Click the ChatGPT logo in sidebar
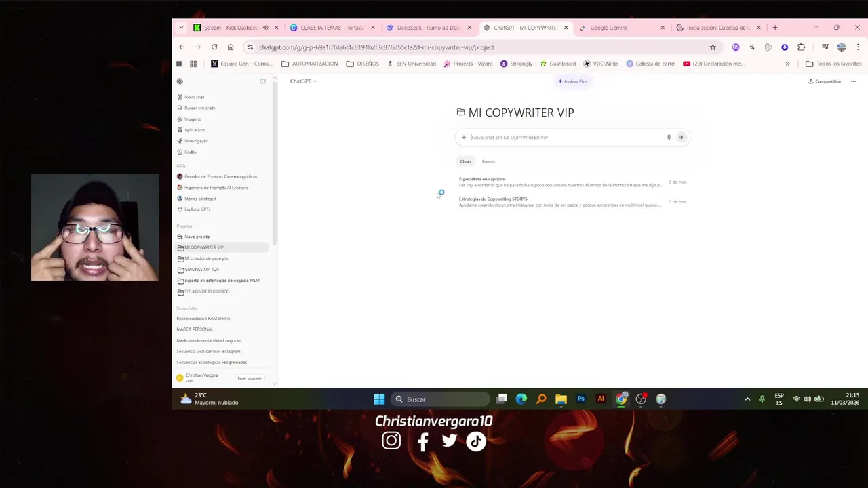This screenshot has height=488, width=868. 180,81
